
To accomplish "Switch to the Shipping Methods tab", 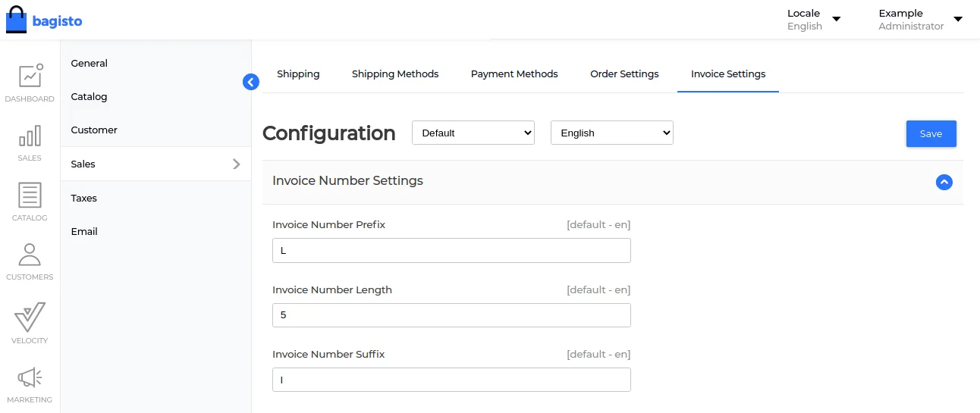I will point(395,74).
